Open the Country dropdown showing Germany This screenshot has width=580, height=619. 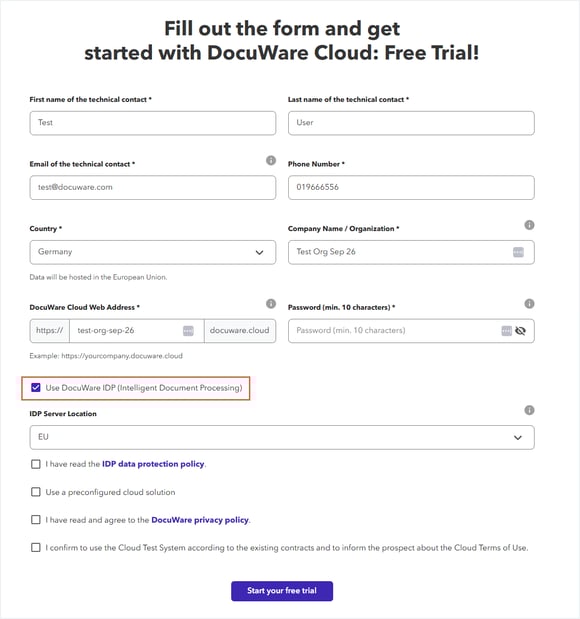(x=153, y=252)
